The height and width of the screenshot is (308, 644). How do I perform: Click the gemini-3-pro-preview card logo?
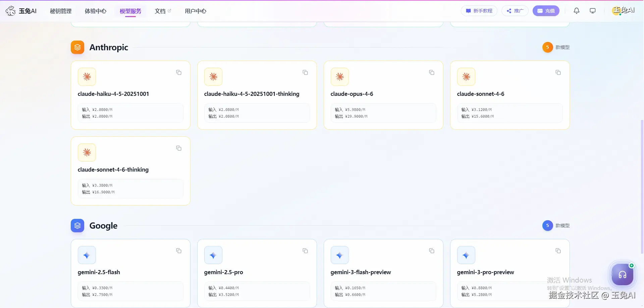click(x=466, y=255)
